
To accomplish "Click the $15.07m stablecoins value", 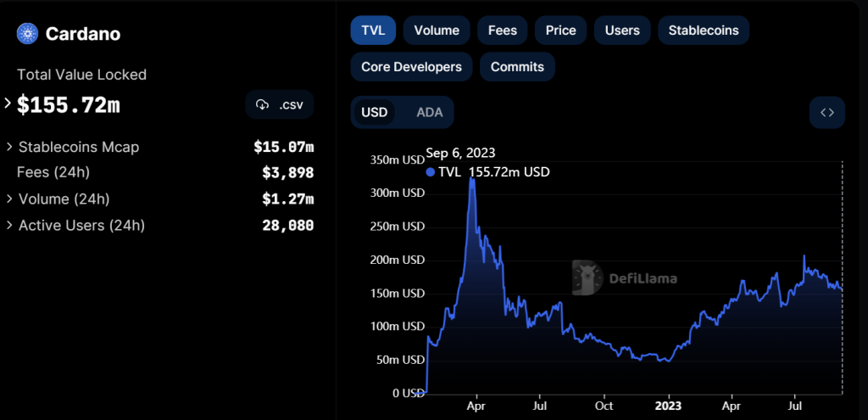I will [284, 147].
